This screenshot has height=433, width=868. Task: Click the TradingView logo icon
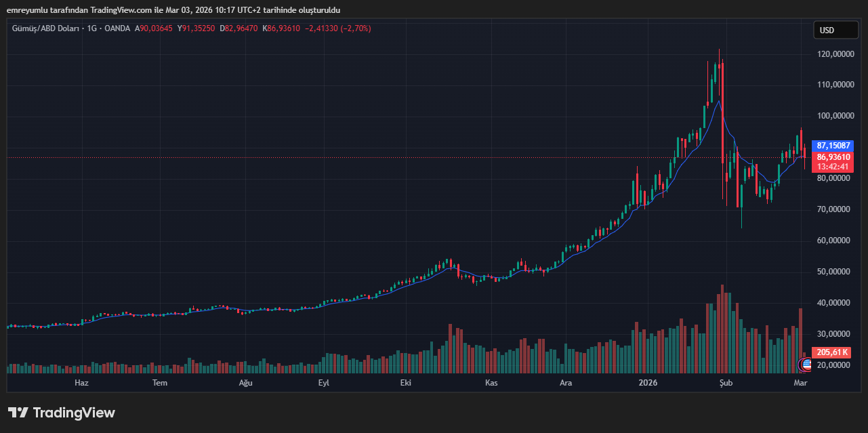[x=18, y=413]
